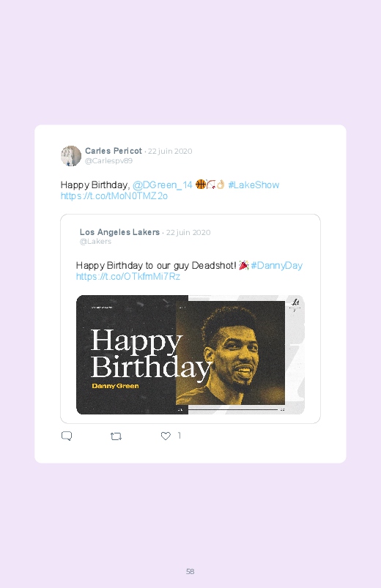Click the @Lakers handle

95,242
